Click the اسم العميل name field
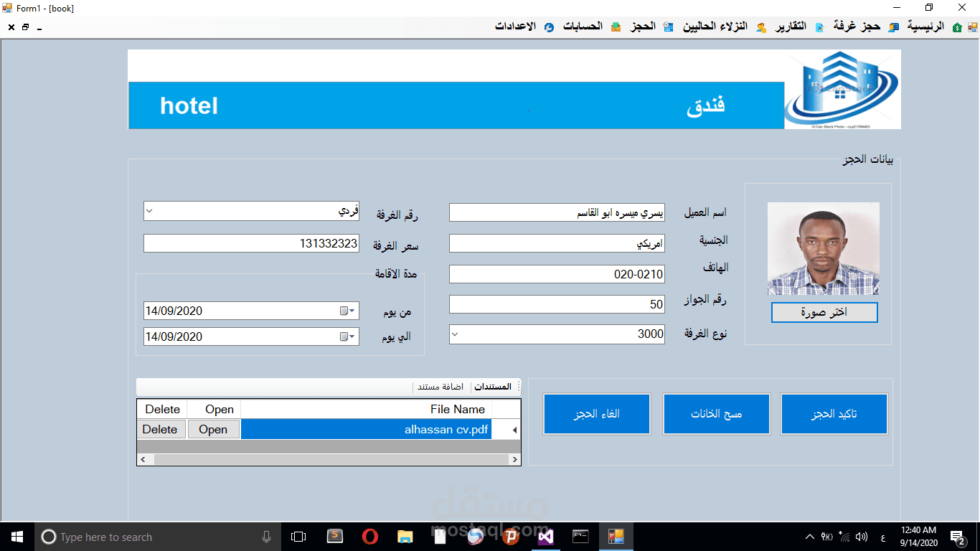This screenshot has width=980, height=551. (557, 212)
